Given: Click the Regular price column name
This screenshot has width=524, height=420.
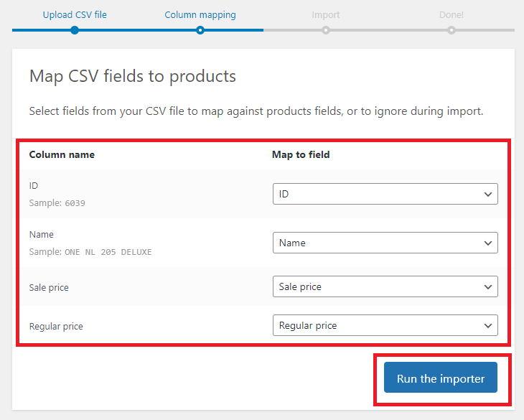Looking at the screenshot, I should [56, 326].
